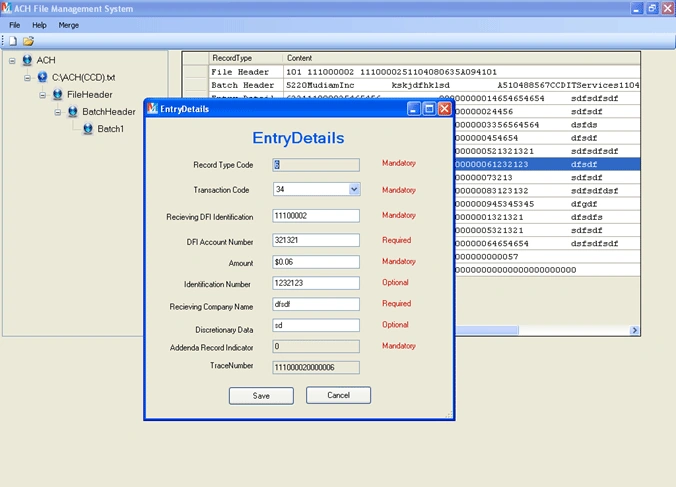Click the DFI Account Number field
The width and height of the screenshot is (676, 487).
click(x=316, y=240)
